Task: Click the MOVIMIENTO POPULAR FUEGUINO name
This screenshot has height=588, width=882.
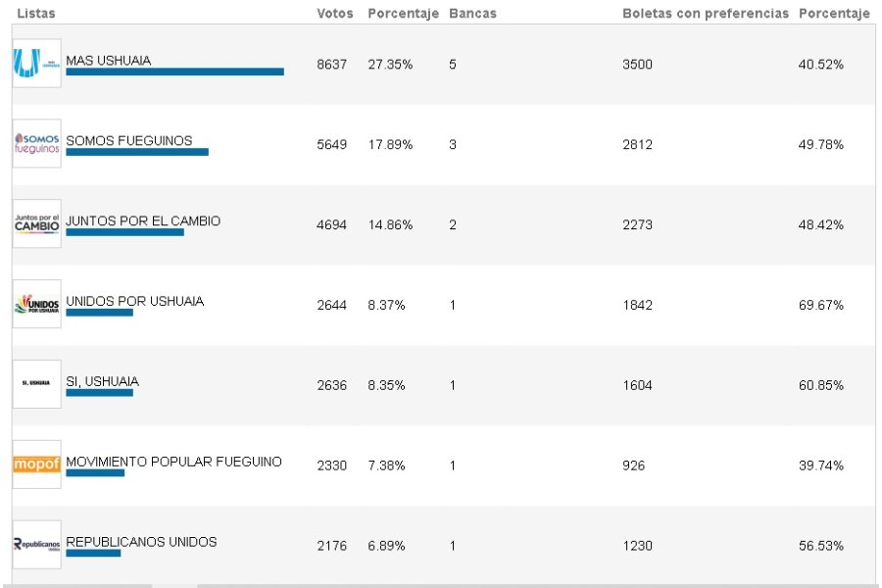Action: coord(173,462)
